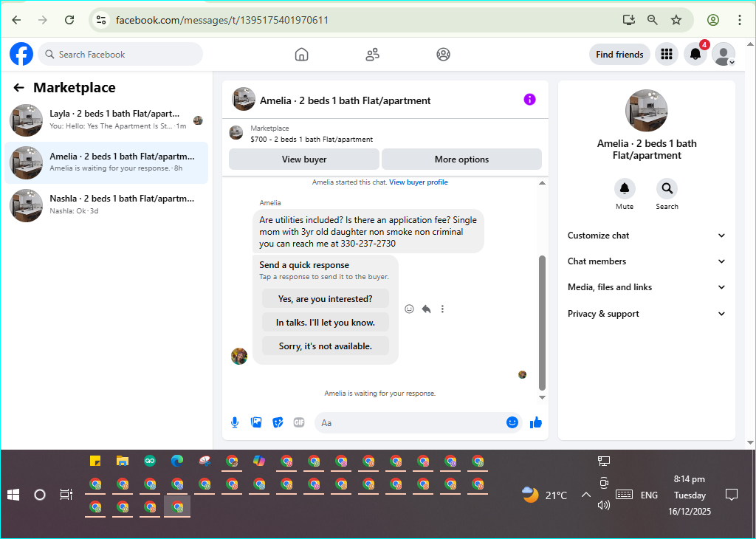Click browser back arrow
756x539 pixels.
(16, 20)
